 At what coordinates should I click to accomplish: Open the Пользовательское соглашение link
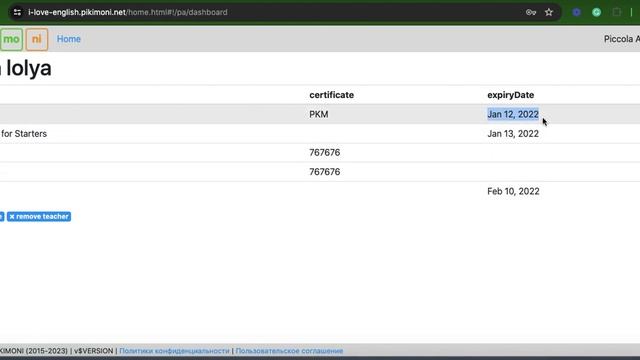(x=289, y=351)
